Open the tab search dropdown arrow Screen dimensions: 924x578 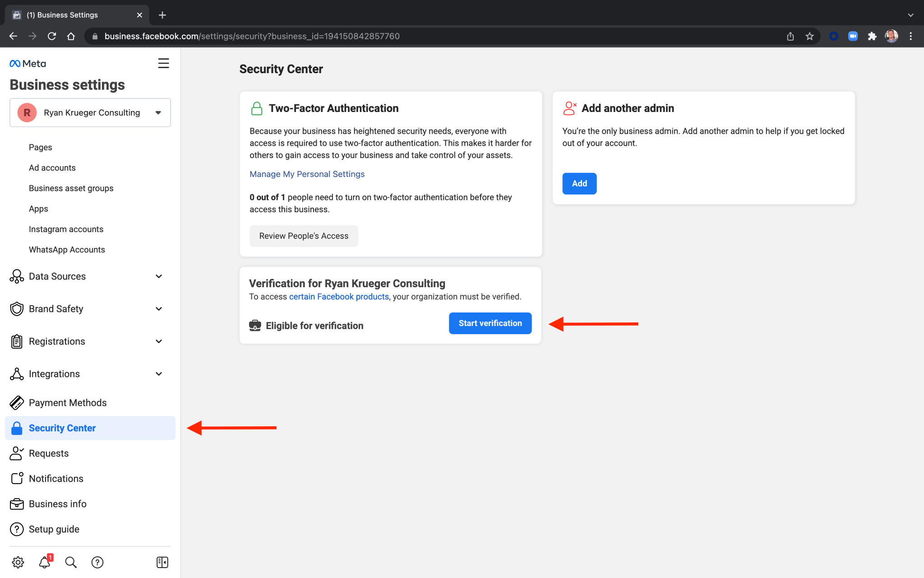pos(910,15)
